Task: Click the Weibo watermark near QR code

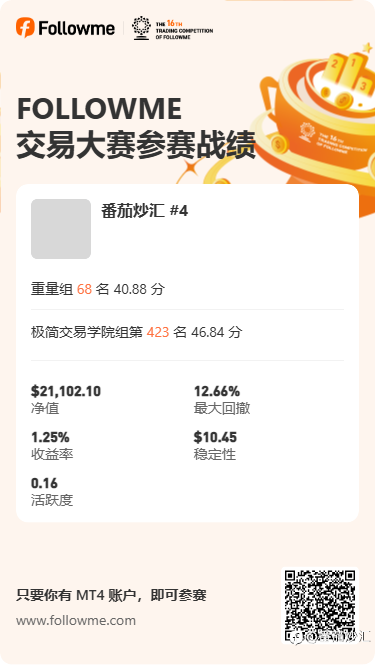Action: (x=333, y=637)
